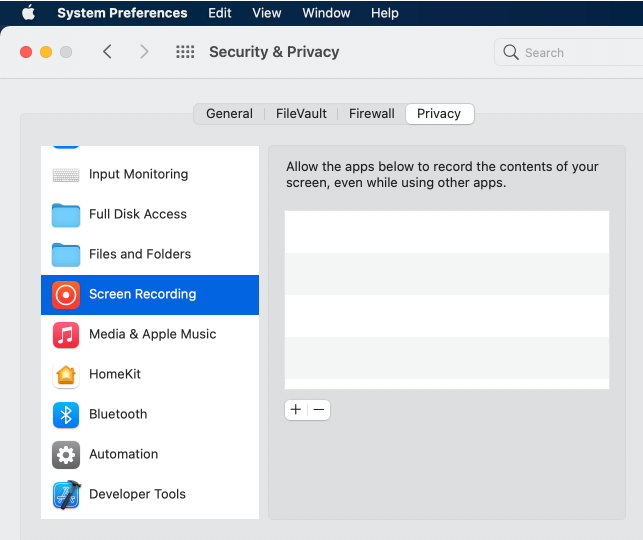The width and height of the screenshot is (643, 540).
Task: Open the View menu
Action: point(267,13)
